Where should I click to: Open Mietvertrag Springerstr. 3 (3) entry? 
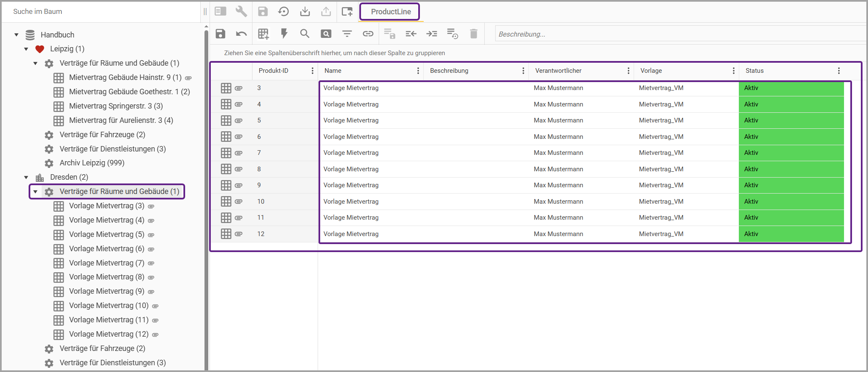[116, 106]
